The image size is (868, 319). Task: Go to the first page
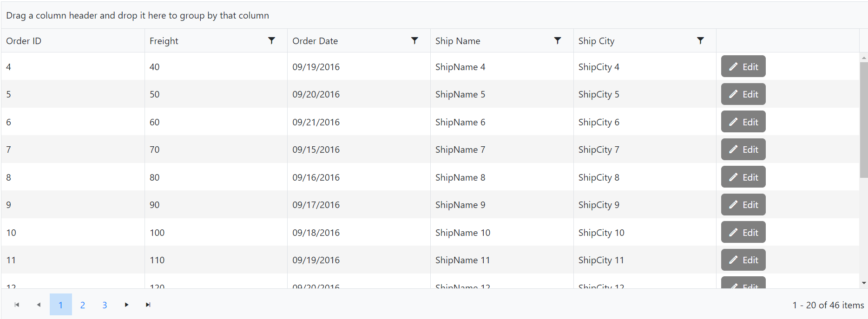point(17,305)
